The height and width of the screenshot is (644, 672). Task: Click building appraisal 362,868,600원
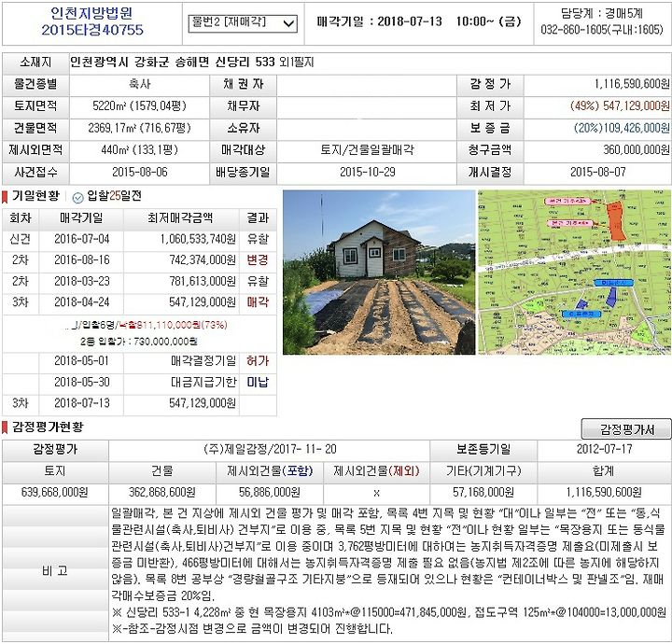[x=162, y=492]
